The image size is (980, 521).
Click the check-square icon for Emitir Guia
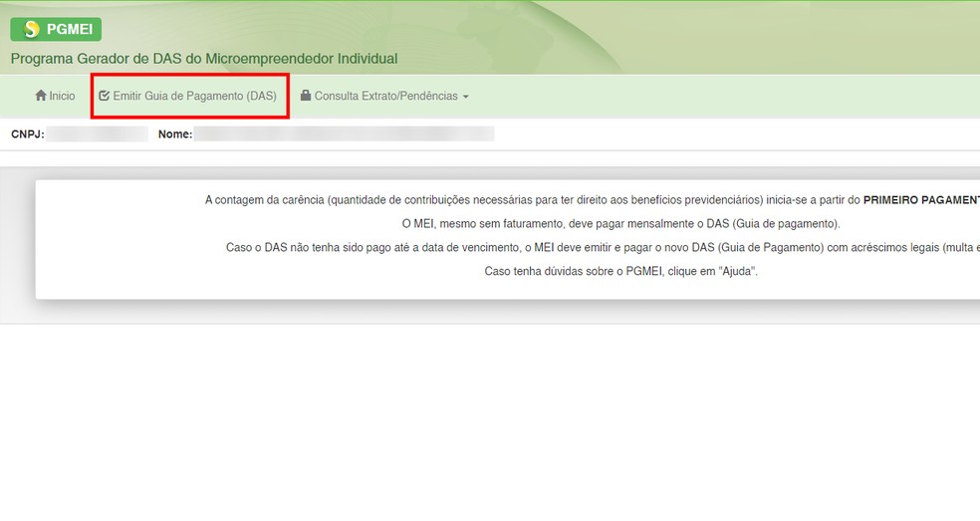(x=105, y=96)
